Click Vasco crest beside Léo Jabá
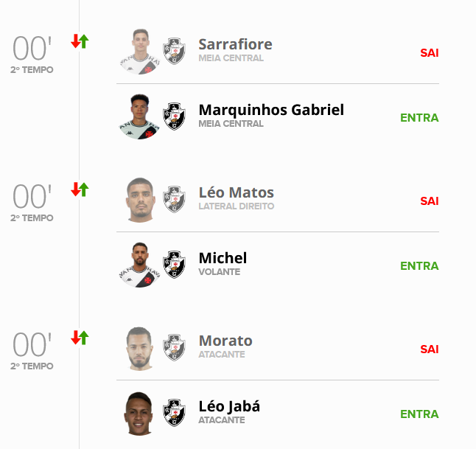The image size is (476, 449). pos(174,413)
